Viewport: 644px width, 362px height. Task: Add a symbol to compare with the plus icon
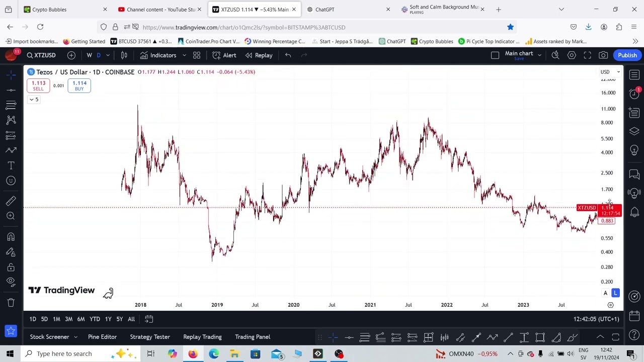click(x=71, y=55)
